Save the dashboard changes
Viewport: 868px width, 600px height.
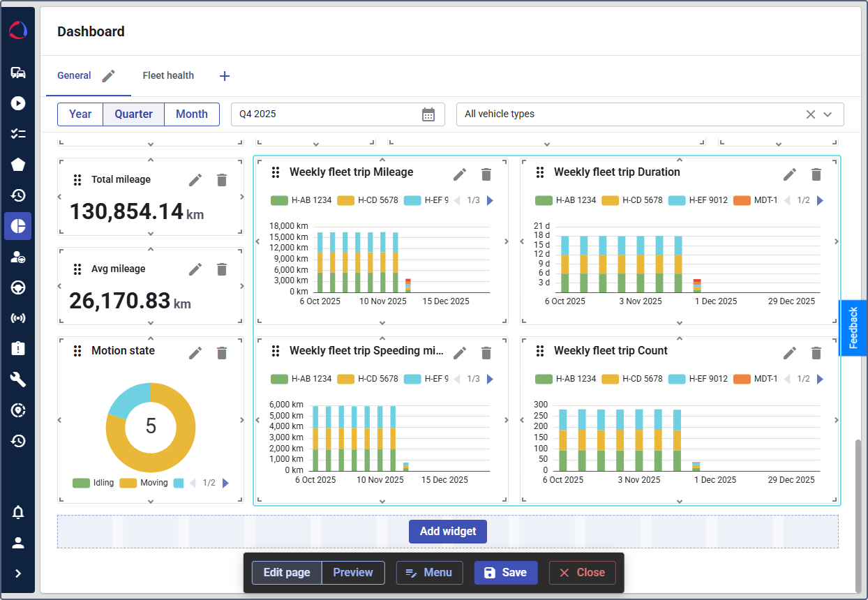coord(505,573)
